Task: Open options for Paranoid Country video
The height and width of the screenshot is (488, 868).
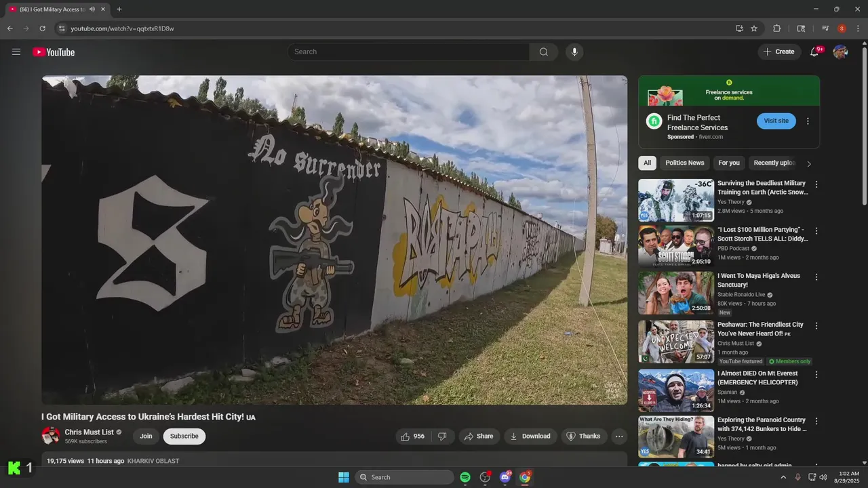Action: pyautogui.click(x=816, y=422)
